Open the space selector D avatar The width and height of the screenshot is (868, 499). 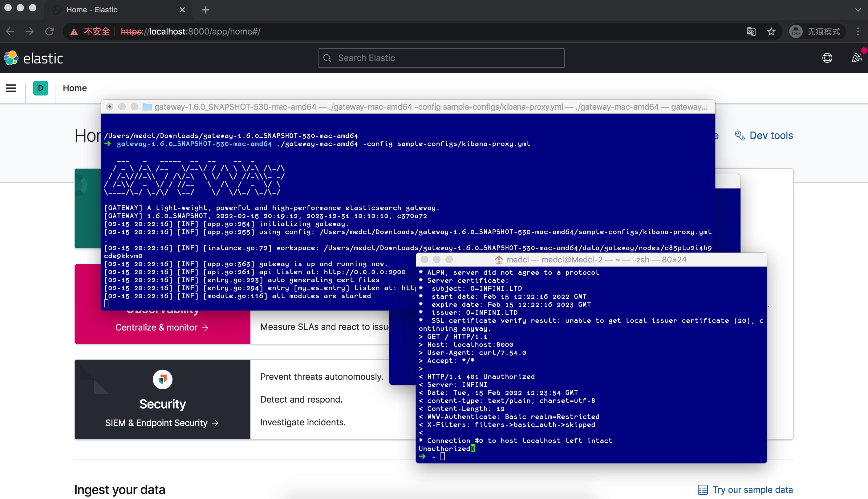click(40, 88)
